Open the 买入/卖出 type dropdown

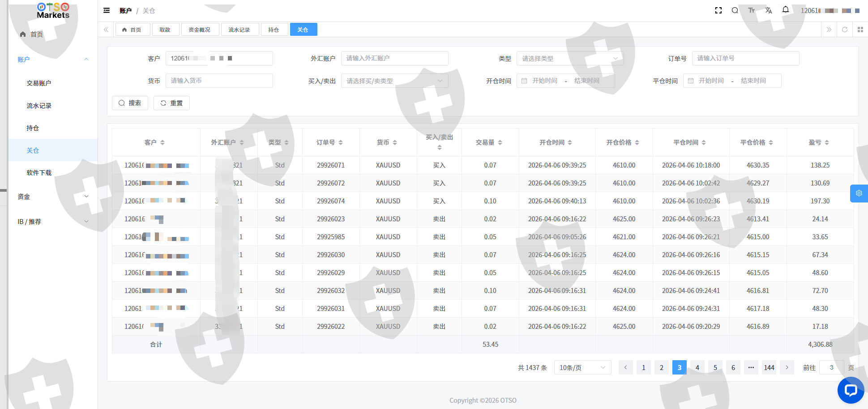394,81
